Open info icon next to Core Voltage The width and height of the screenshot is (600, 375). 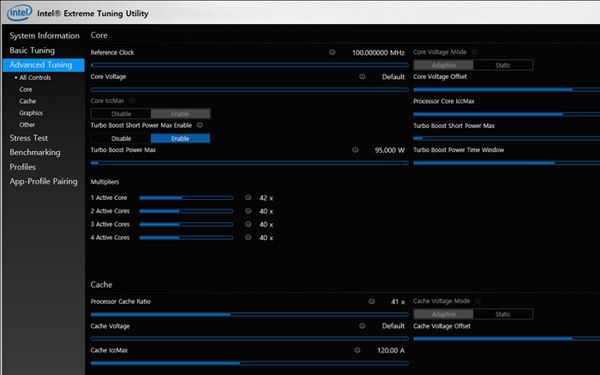pyautogui.click(x=362, y=77)
